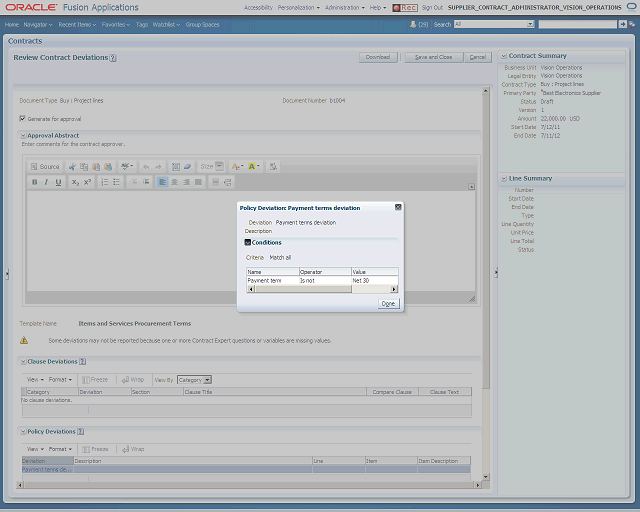The width and height of the screenshot is (640, 512).
Task: Click the last icon in editor top row
Action: 273,167
